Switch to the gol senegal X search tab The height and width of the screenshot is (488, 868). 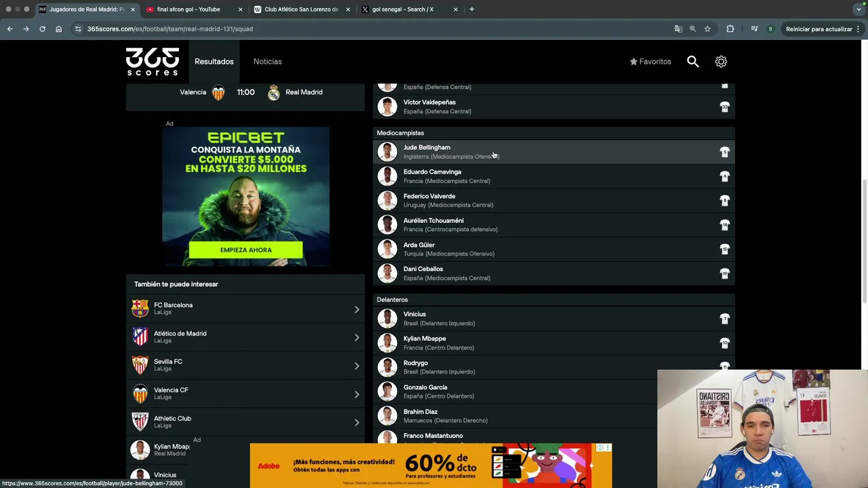point(402,9)
